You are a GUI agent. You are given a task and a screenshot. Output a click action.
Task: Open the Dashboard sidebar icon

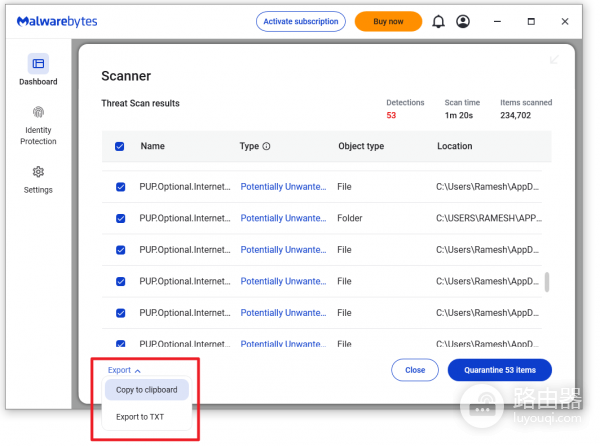click(x=38, y=64)
